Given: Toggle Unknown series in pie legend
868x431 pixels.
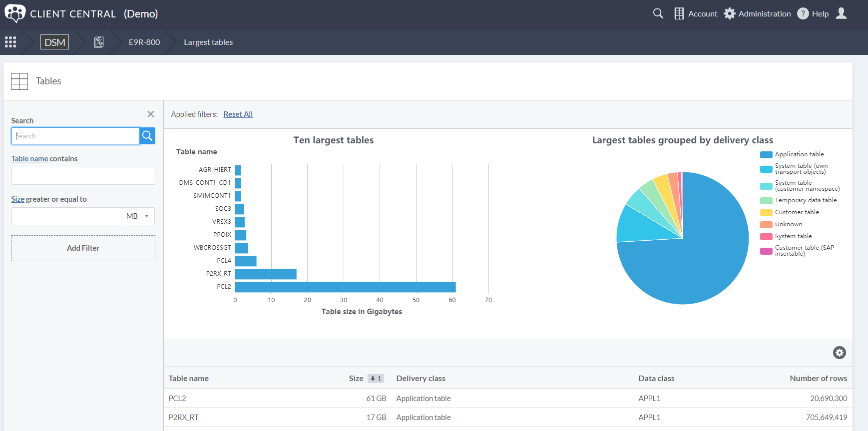Looking at the screenshot, I should coord(788,224).
